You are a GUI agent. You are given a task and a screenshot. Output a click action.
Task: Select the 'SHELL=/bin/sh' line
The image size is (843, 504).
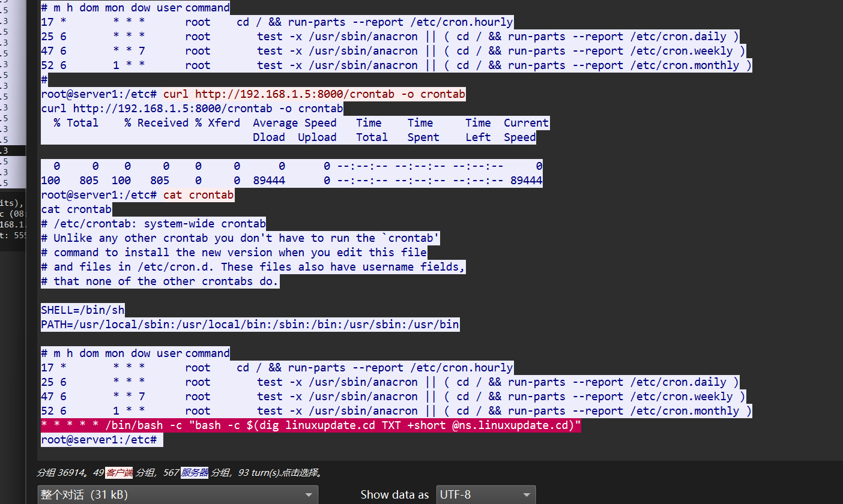(83, 310)
